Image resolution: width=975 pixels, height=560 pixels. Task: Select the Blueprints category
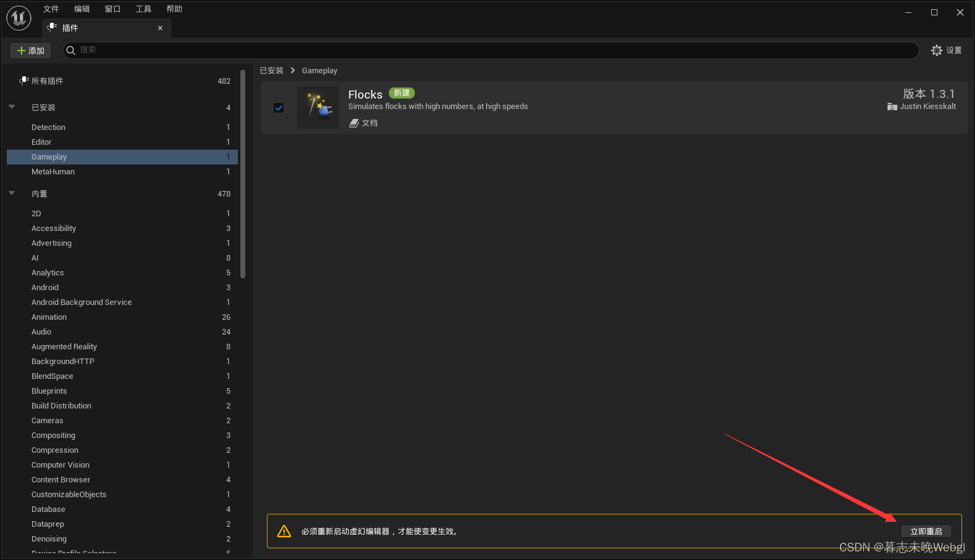coord(122,391)
